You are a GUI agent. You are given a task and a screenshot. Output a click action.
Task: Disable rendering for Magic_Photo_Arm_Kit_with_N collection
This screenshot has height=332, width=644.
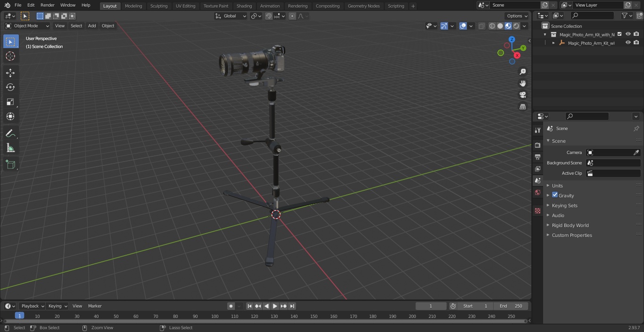[636, 34]
